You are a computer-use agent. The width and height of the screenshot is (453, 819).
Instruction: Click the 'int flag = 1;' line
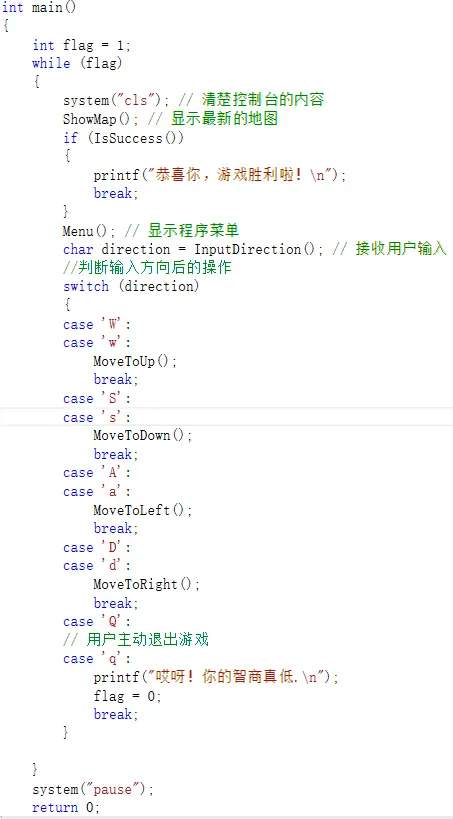tap(82, 45)
